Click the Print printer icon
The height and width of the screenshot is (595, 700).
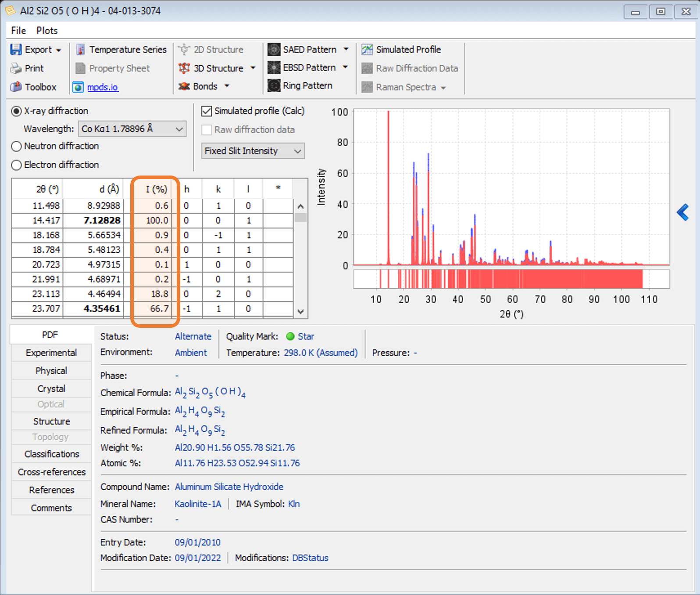16,68
